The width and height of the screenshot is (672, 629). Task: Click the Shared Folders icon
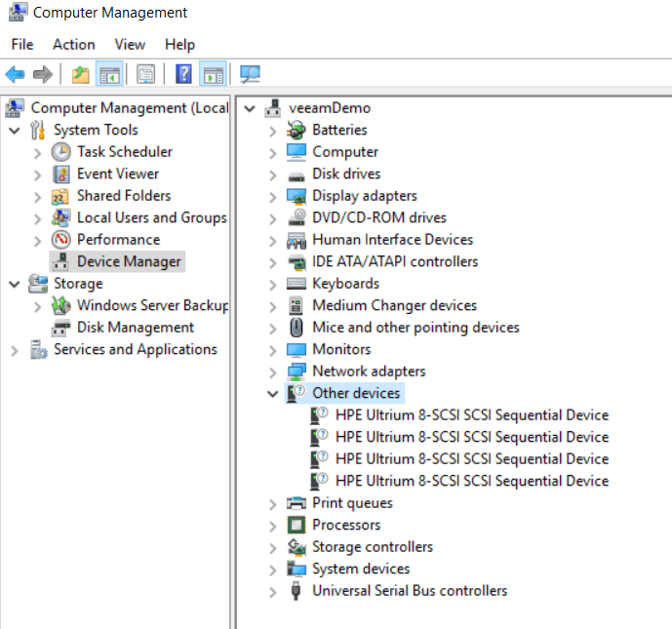click(x=60, y=196)
